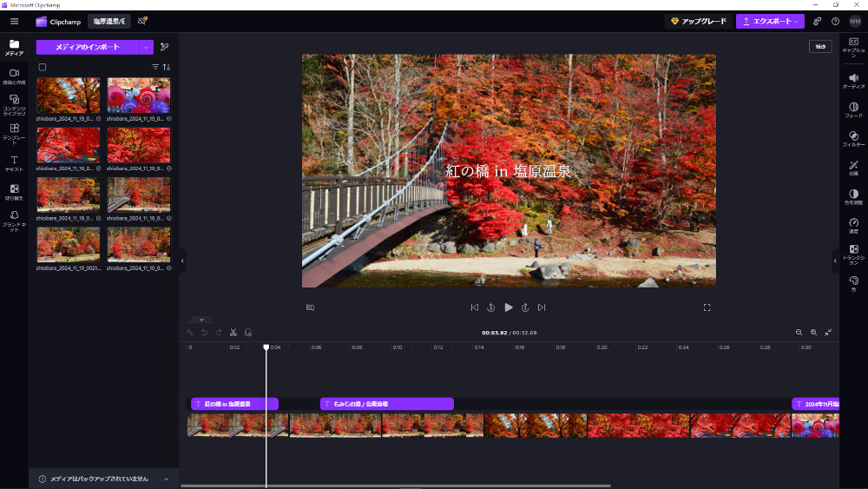The height and width of the screenshot is (489, 868).
Task: Open the フェード fade panel
Action: [x=853, y=110]
